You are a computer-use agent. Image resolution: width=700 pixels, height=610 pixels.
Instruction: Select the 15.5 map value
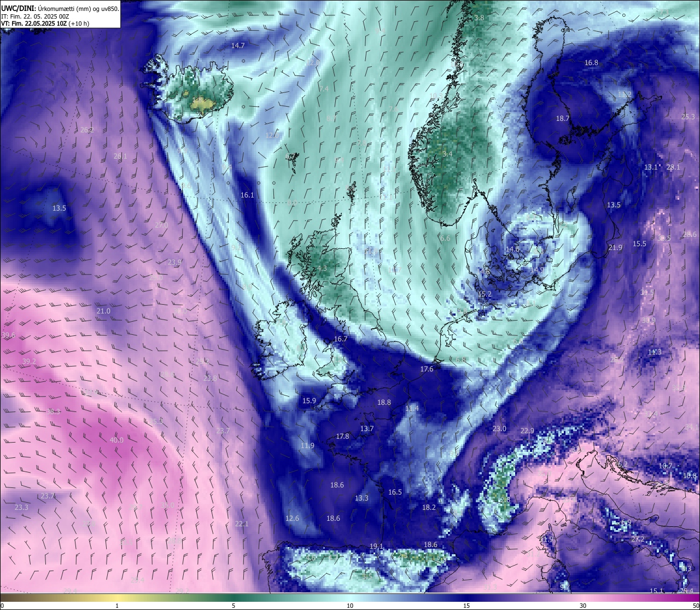[x=639, y=244]
